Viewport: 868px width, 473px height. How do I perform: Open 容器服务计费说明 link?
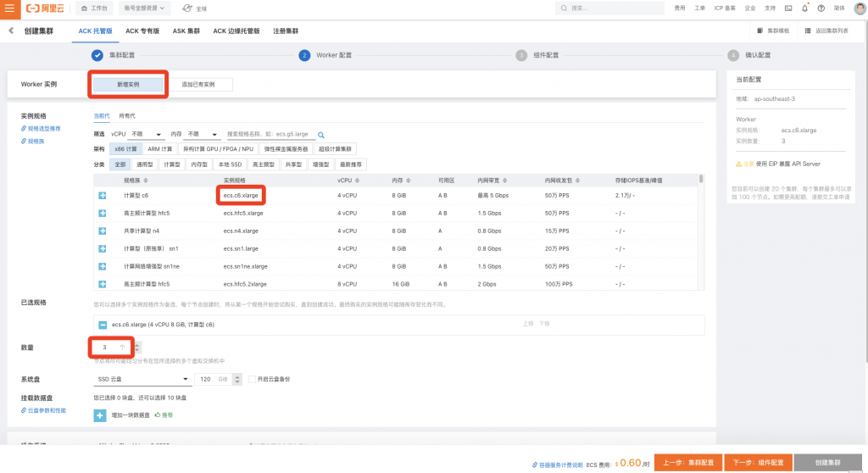point(558,465)
